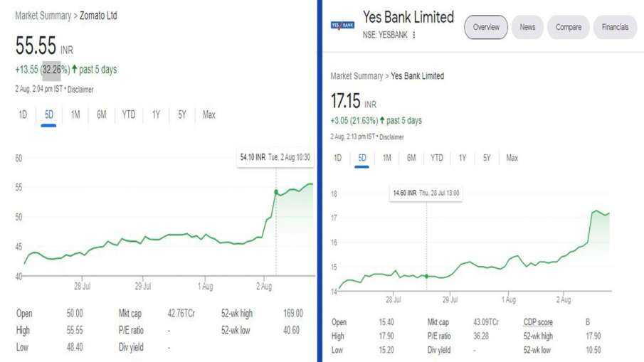Choose 1M range on Zomato chart
Viewport: 644px width, 362px height.
pyautogui.click(x=75, y=115)
